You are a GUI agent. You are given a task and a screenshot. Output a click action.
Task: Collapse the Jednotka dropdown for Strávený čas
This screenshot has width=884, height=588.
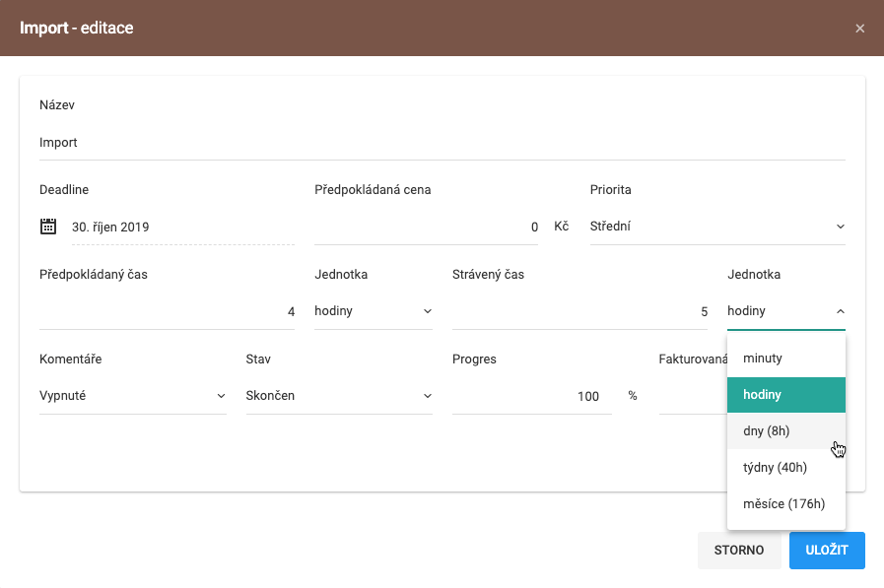[x=785, y=311]
